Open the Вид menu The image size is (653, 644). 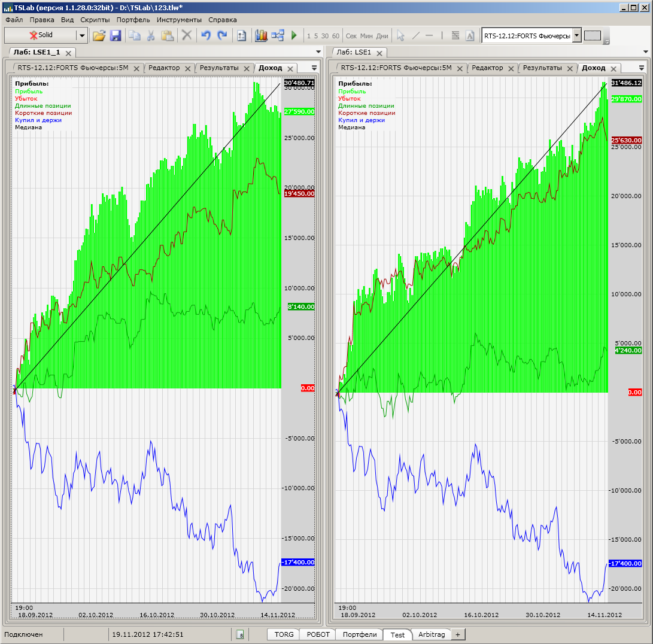67,20
